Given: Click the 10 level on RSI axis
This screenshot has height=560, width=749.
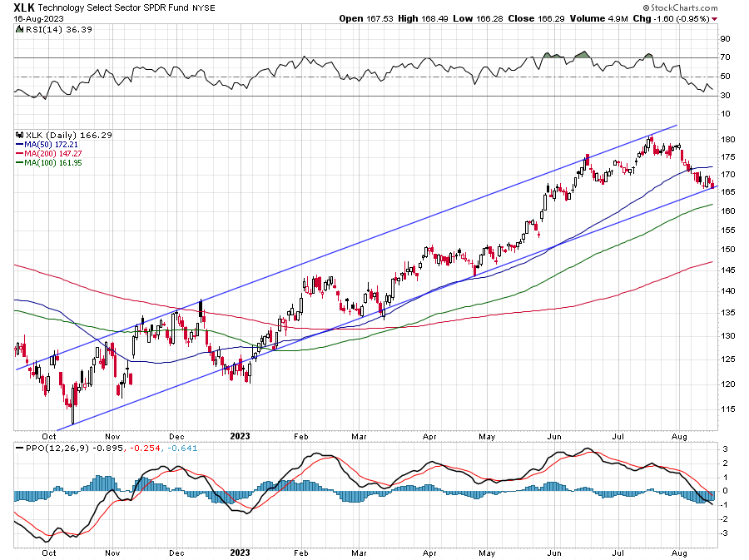Looking at the screenshot, I should point(725,114).
